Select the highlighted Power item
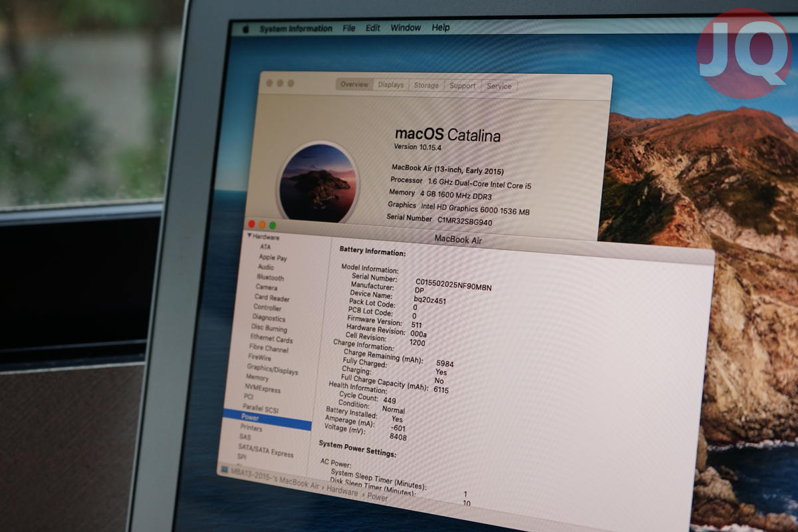The image size is (798, 532). pyautogui.click(x=266, y=419)
